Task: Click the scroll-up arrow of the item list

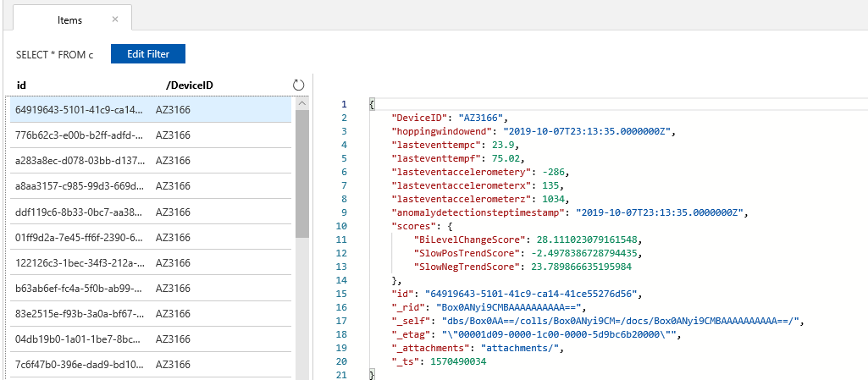Action: point(301,103)
